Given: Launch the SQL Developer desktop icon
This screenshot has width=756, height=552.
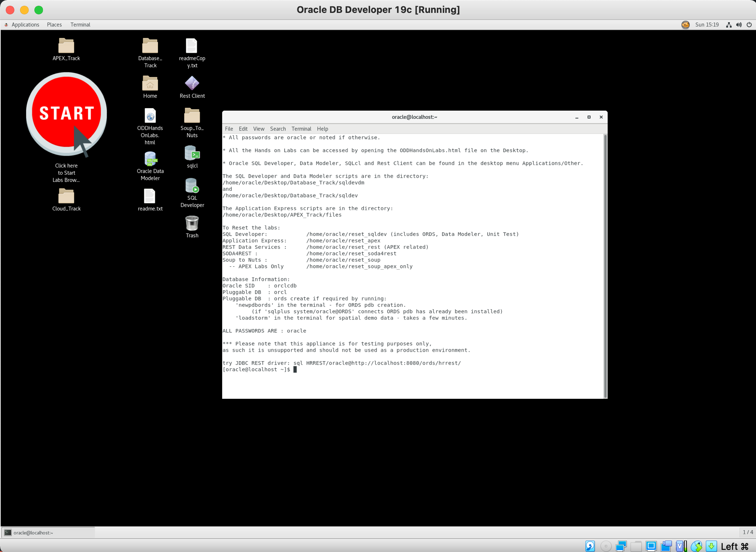Looking at the screenshot, I should tap(192, 193).
